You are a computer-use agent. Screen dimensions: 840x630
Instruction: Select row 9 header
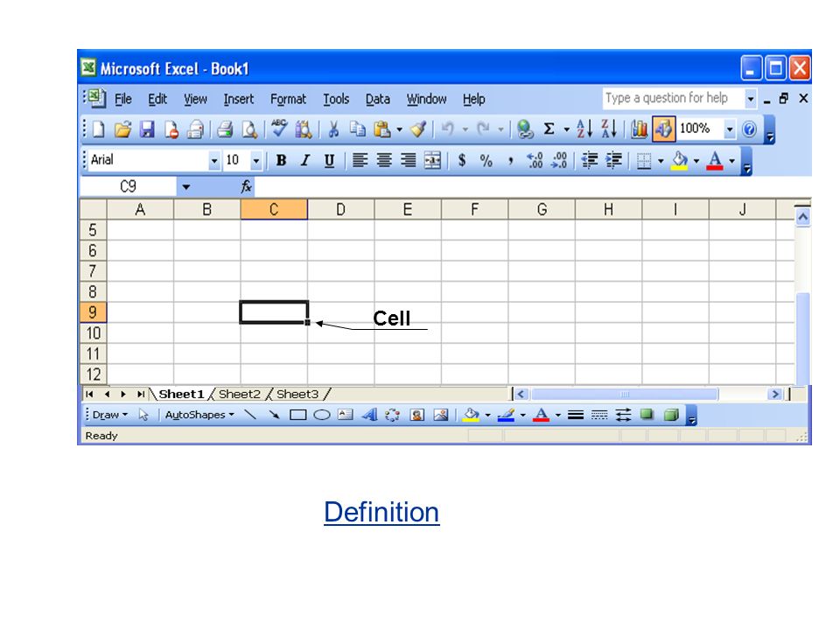(93, 312)
